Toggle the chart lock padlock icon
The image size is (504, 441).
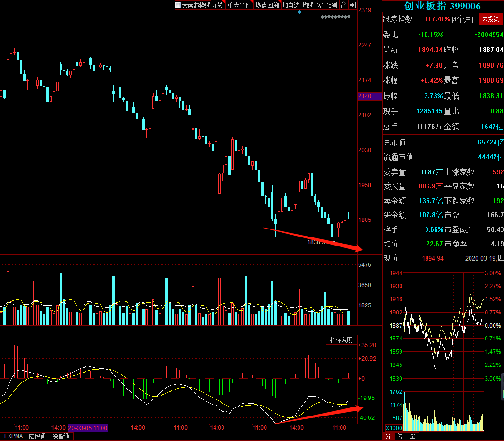343,5
